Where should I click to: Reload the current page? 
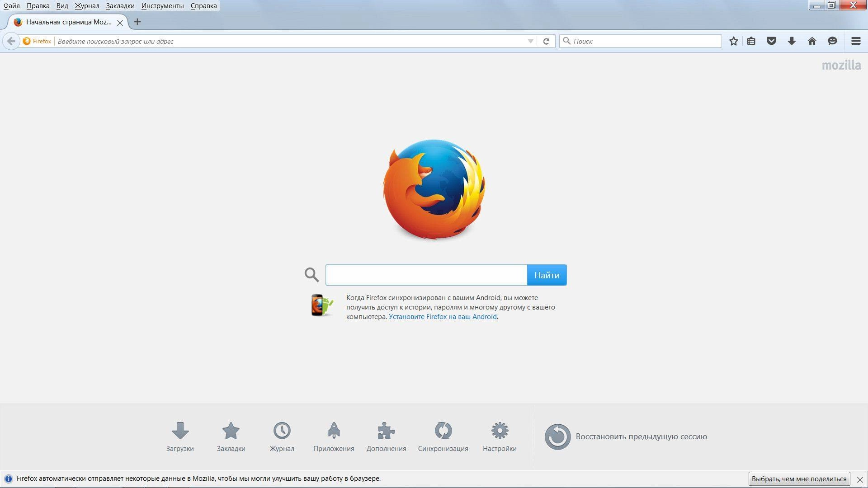pos(546,41)
